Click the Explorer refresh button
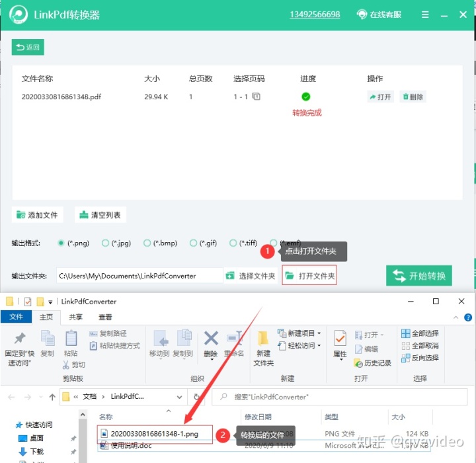 tap(197, 397)
